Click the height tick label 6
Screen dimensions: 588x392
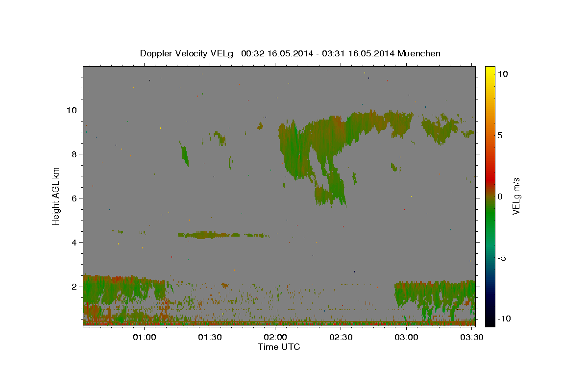[74, 198]
